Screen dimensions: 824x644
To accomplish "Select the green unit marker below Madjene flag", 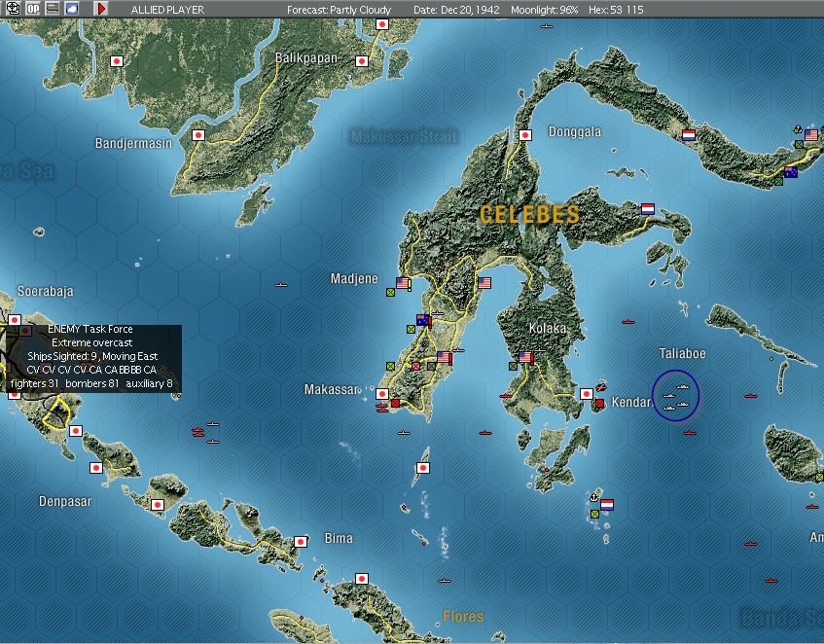I will coord(390,293).
